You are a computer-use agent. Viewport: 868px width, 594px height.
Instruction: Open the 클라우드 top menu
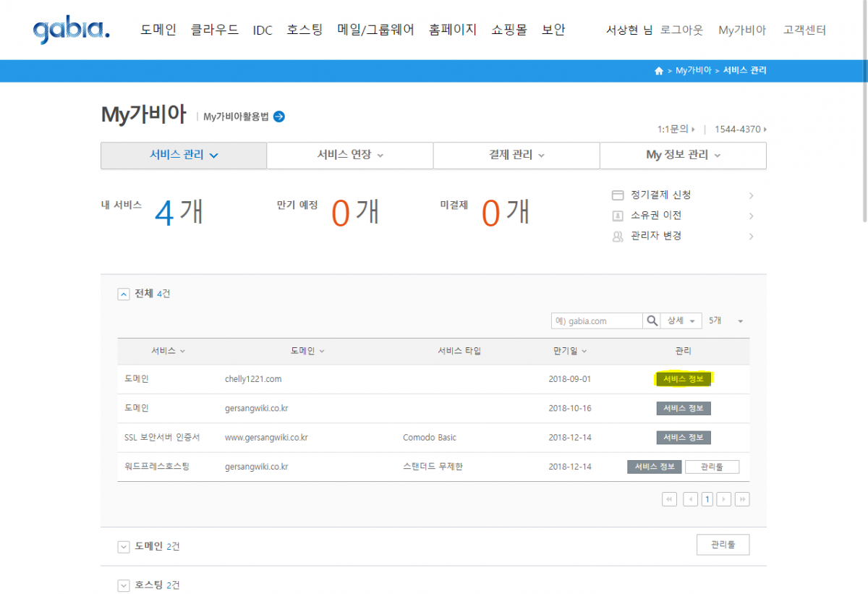click(x=215, y=30)
